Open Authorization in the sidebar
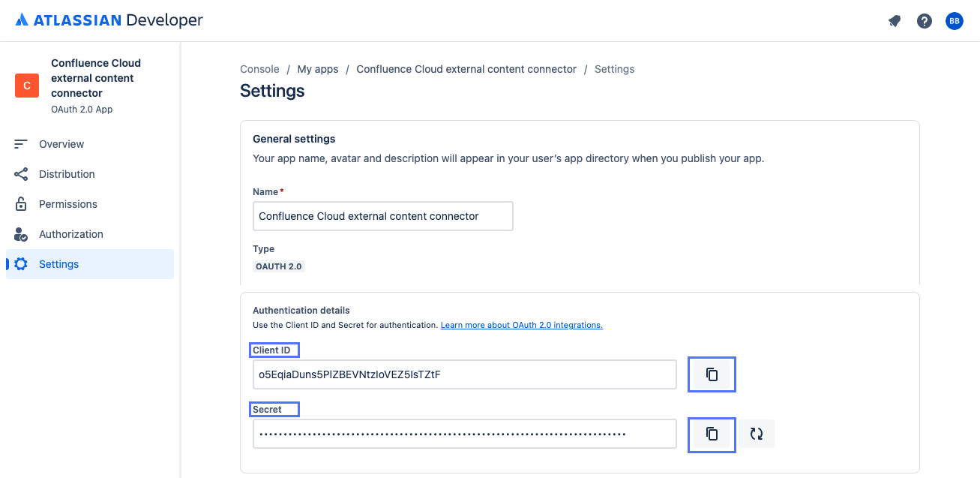Image resolution: width=980 pixels, height=478 pixels. click(x=90, y=234)
